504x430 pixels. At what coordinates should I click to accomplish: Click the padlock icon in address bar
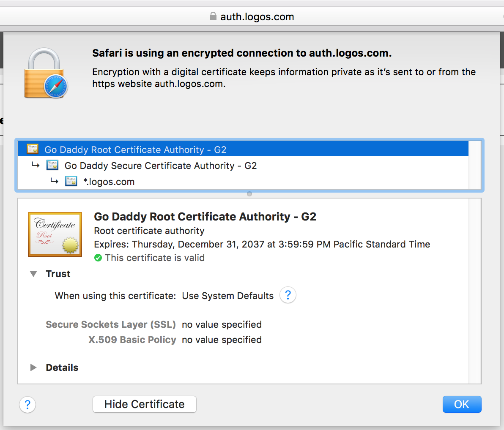pyautogui.click(x=213, y=16)
